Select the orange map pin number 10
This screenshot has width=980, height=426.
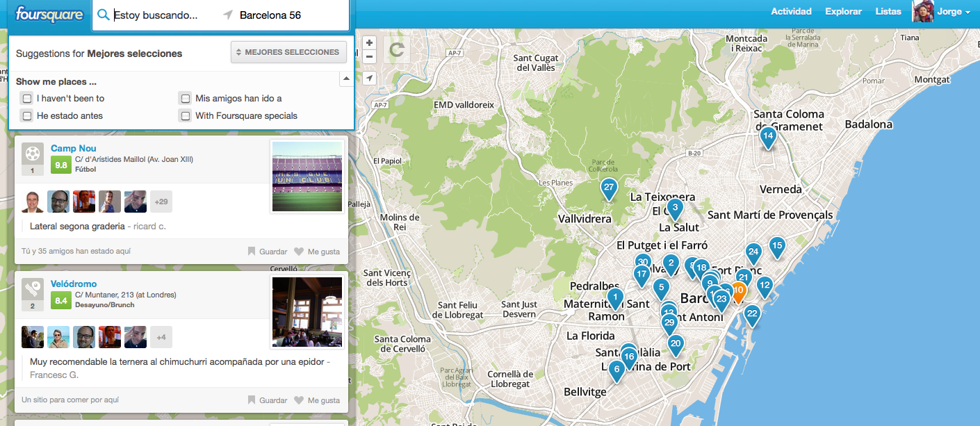(x=738, y=291)
